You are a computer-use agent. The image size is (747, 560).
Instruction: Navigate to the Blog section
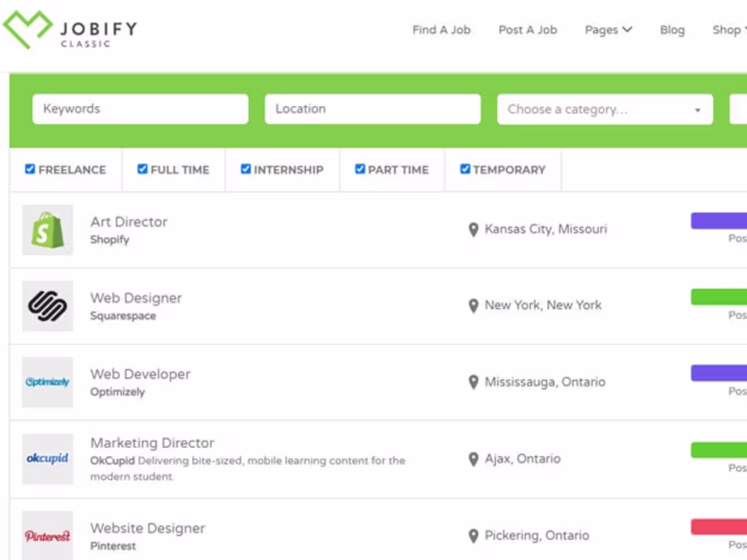tap(672, 30)
